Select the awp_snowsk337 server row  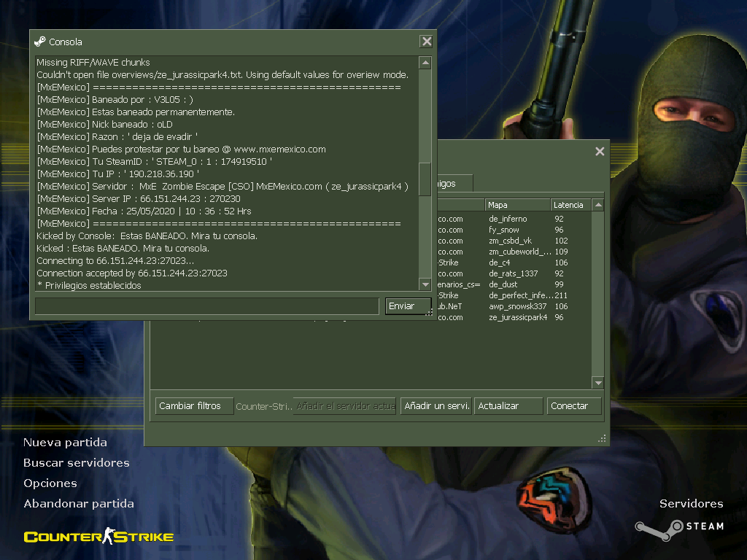pyautogui.click(x=514, y=307)
